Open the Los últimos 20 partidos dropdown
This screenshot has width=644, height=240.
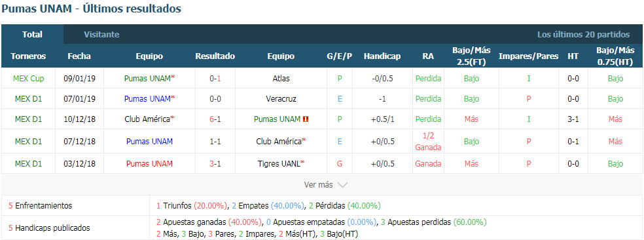[583, 35]
